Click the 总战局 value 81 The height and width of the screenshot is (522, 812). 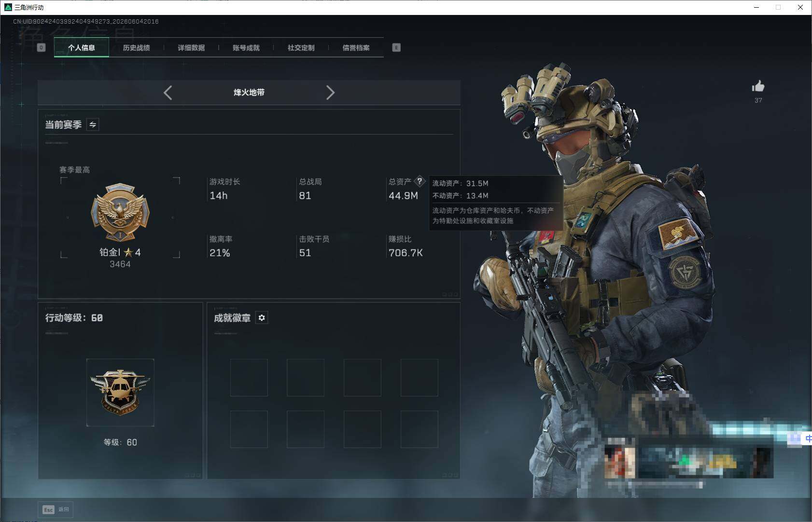(305, 196)
